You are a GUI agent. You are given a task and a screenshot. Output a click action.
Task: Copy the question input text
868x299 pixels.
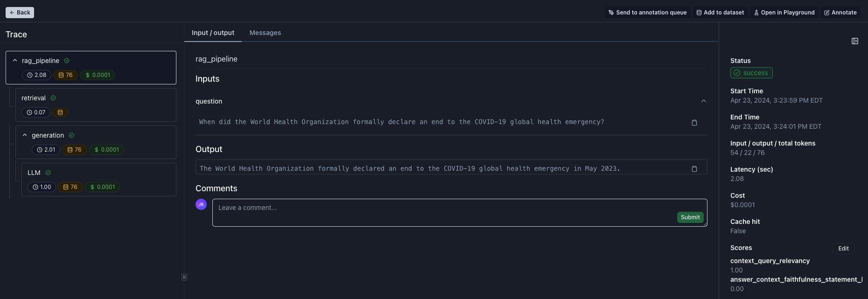tap(694, 122)
